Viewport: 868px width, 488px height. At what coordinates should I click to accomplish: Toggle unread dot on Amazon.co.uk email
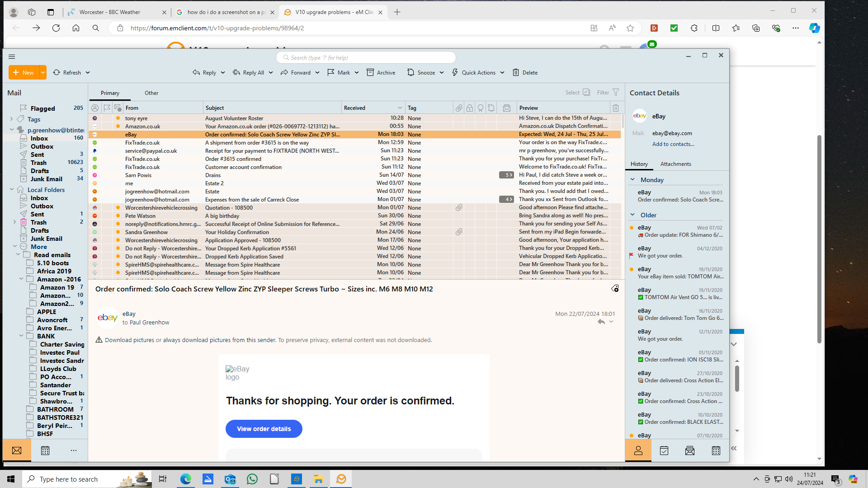[118, 127]
